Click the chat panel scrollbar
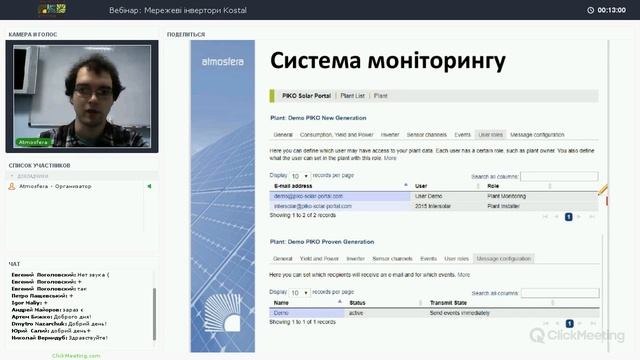This screenshot has height=360, width=640. click(x=154, y=313)
